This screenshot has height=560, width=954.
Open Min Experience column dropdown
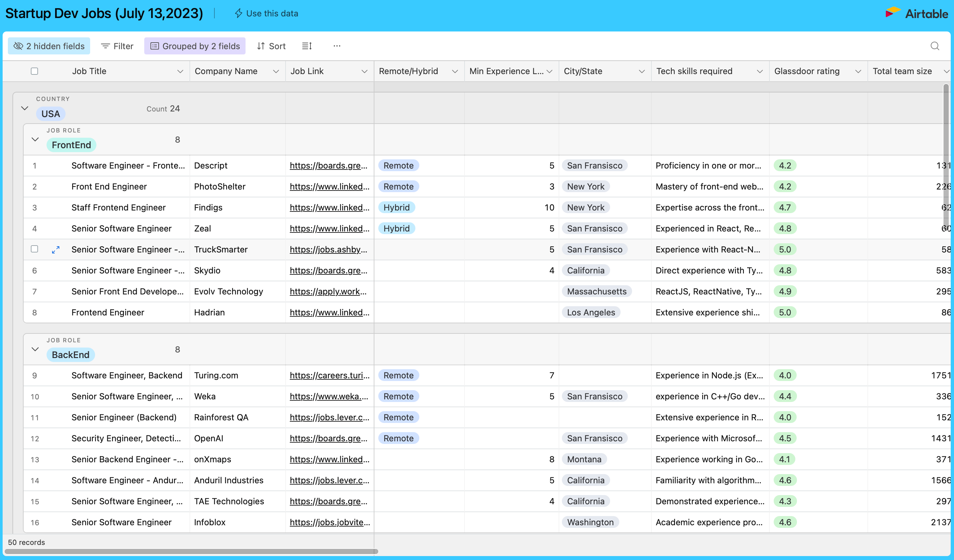point(550,71)
